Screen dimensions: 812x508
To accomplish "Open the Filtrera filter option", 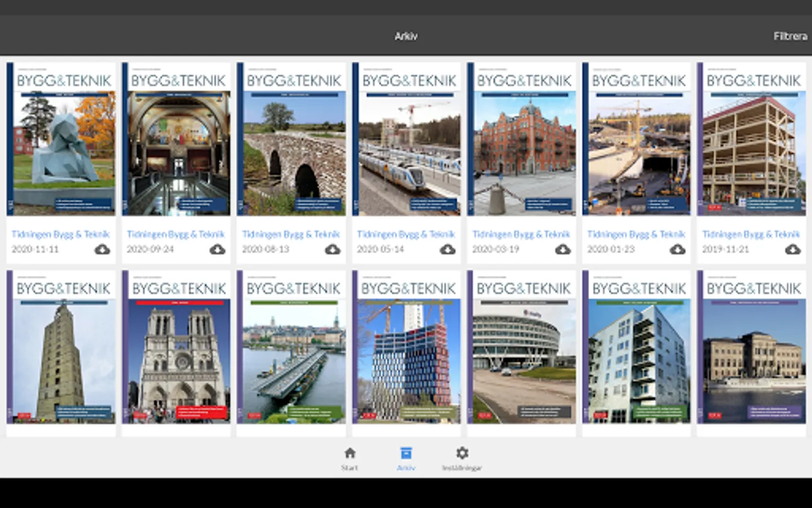I will click(x=790, y=36).
